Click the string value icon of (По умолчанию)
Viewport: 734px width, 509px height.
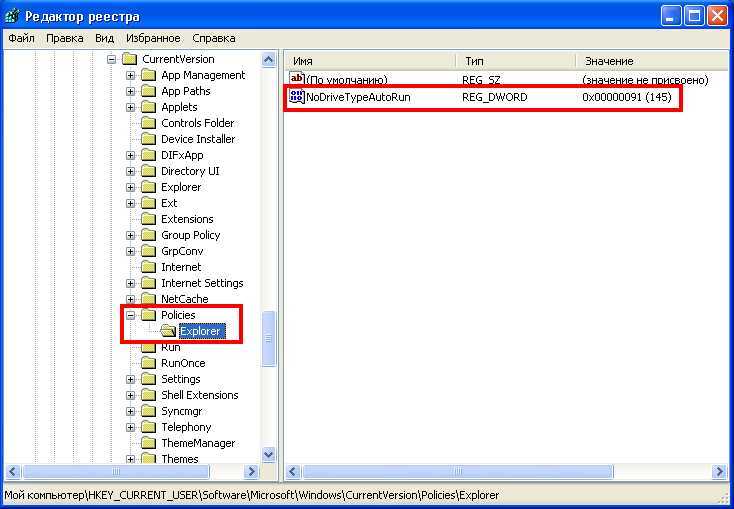pyautogui.click(x=297, y=78)
